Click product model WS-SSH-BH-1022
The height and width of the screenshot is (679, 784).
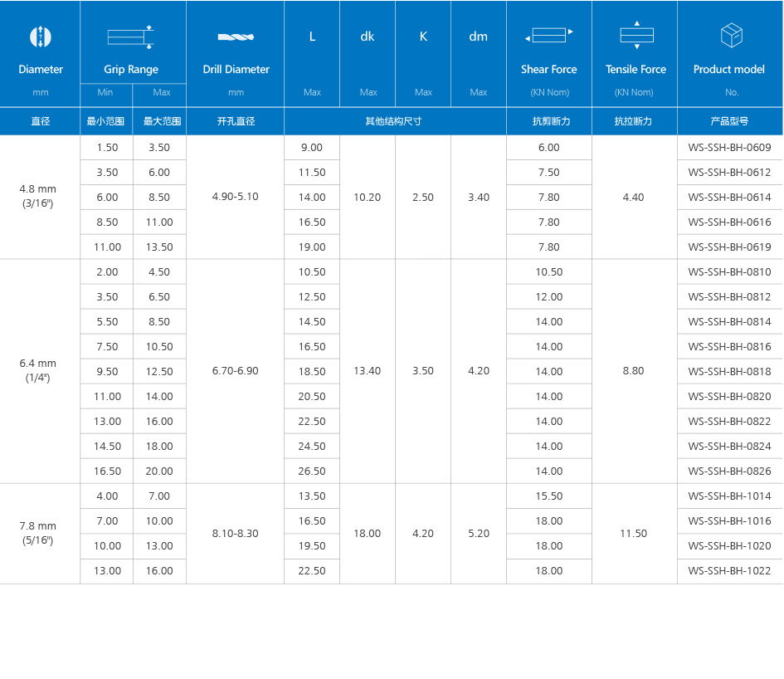(729, 571)
